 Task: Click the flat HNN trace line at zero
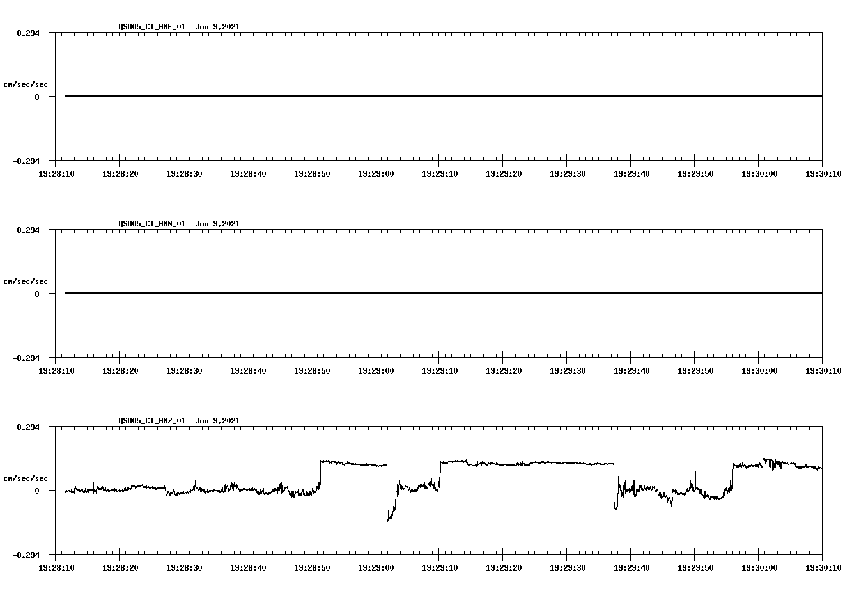444,293
